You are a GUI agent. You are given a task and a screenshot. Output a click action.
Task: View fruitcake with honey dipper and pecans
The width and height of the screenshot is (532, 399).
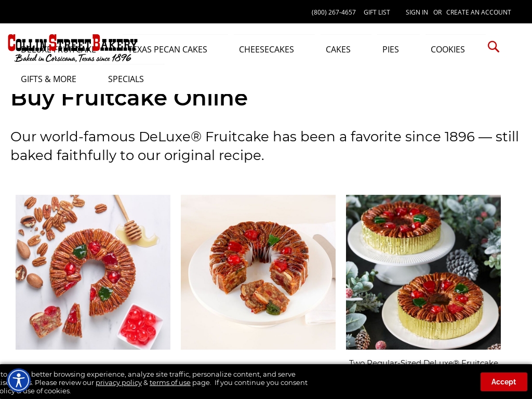pos(93,272)
